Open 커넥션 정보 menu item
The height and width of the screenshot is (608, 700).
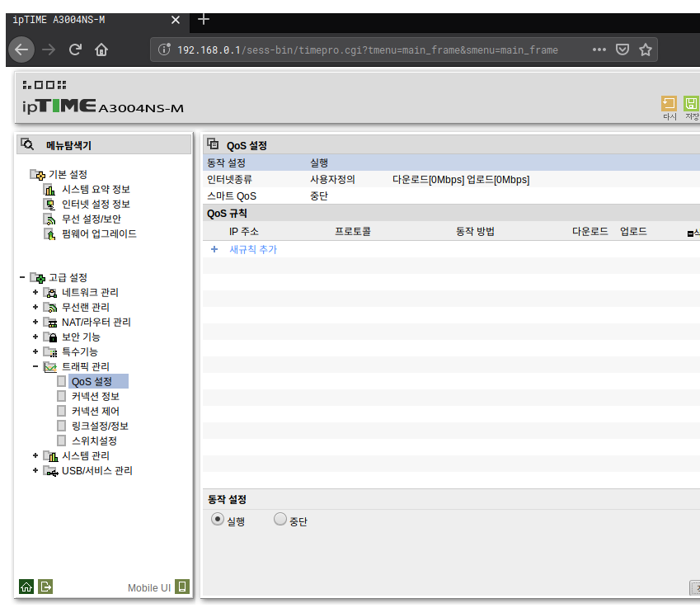click(x=96, y=396)
